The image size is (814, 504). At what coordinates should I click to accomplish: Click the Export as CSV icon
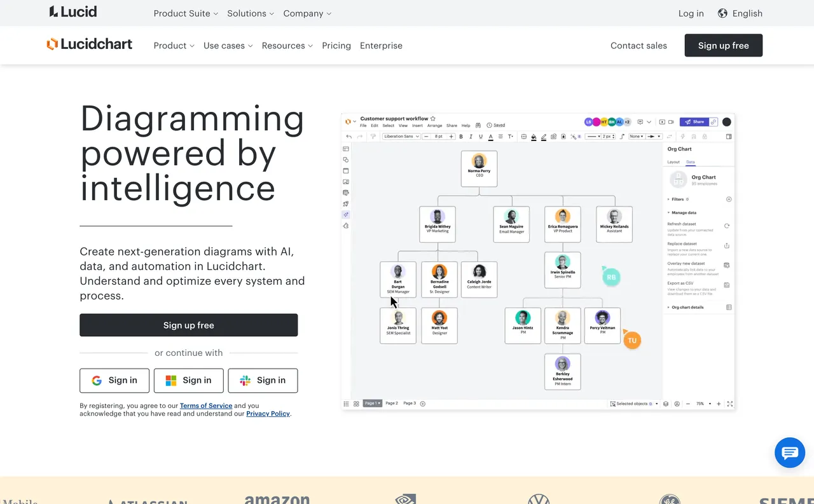click(726, 285)
